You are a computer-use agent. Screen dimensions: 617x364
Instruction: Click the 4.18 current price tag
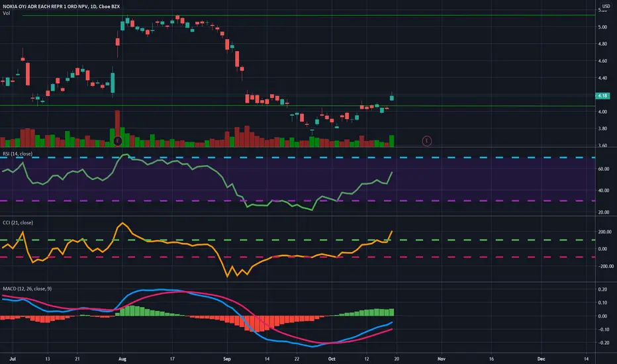[x=602, y=95]
